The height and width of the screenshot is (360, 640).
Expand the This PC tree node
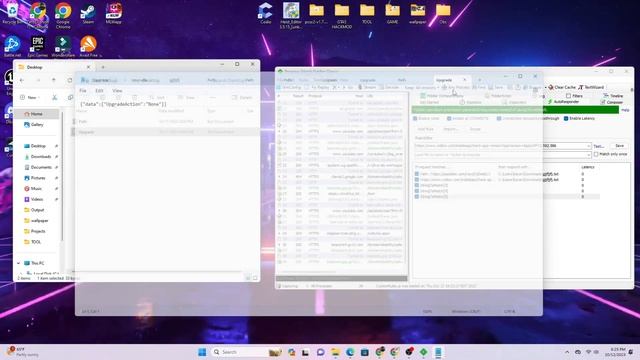[x=19, y=263]
